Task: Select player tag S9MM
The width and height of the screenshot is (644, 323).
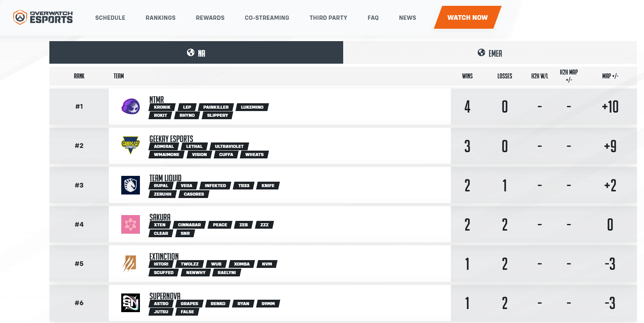Action: (268, 304)
